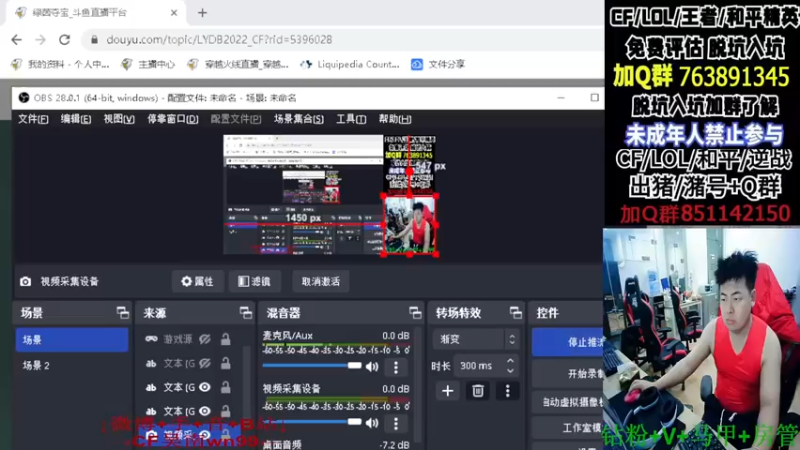Viewport: 800px width, 450px height.
Task: Focus the douyu.com address bar
Action: pyautogui.click(x=342, y=40)
